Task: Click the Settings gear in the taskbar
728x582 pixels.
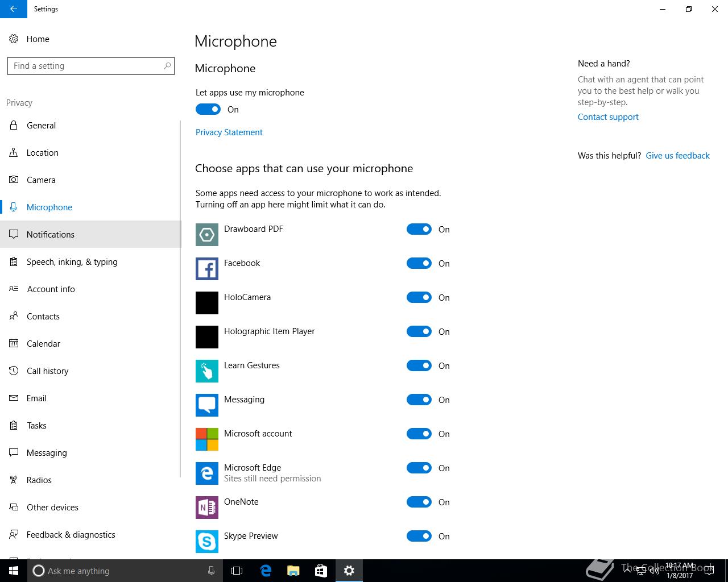Action: (x=349, y=571)
